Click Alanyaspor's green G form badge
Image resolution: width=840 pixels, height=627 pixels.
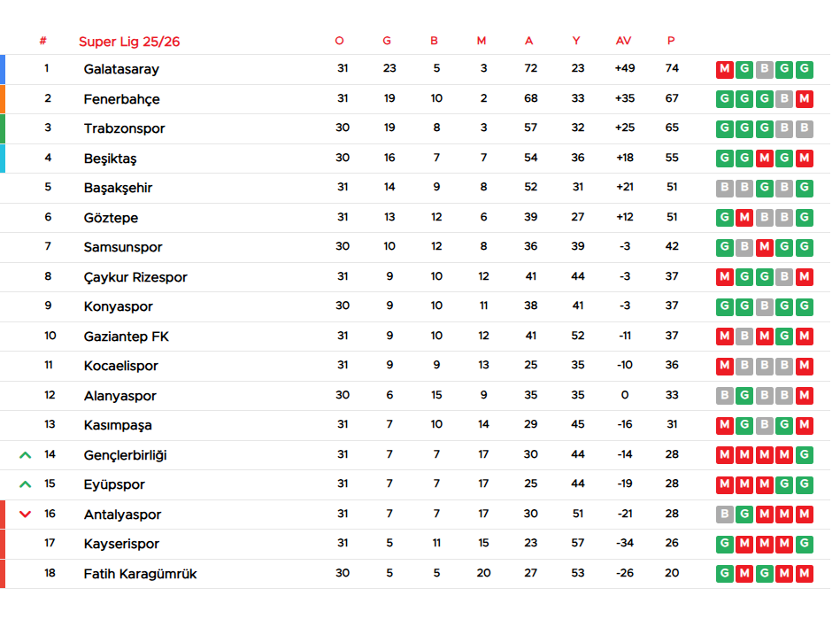(744, 396)
